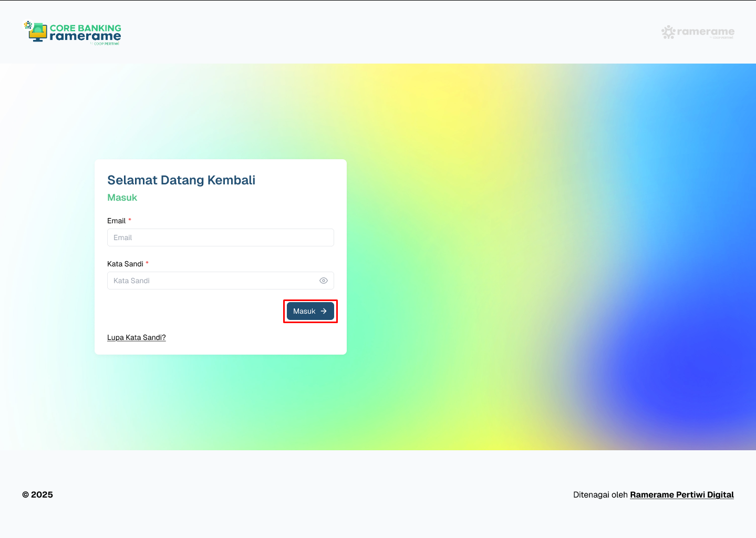The width and height of the screenshot is (756, 538).
Task: Click the red asterisk next to Email
Action: 129,220
